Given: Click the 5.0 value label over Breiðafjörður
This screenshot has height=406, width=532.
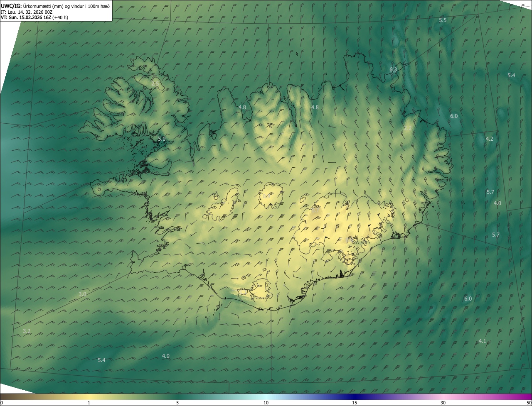Looking at the screenshot, I should click(x=162, y=139).
